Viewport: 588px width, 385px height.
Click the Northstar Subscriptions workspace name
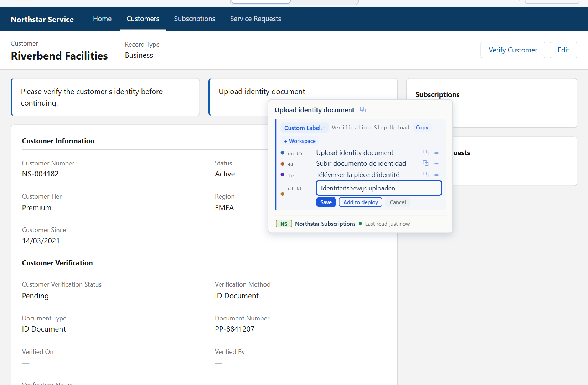pos(325,224)
